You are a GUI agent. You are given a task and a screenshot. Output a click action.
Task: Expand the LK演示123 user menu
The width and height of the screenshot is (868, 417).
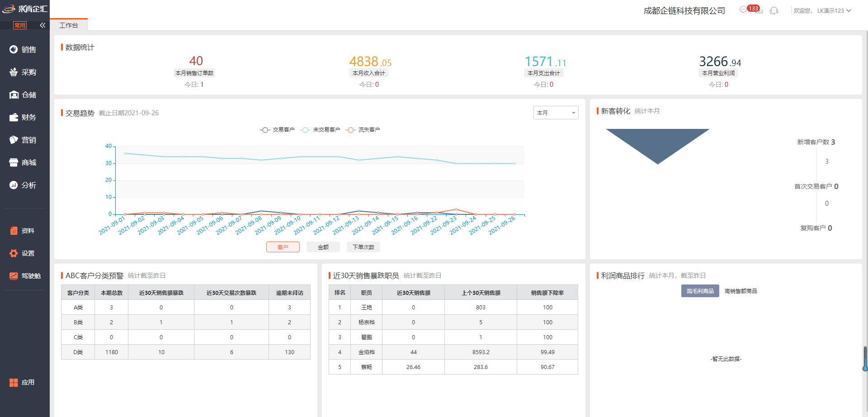click(x=834, y=10)
